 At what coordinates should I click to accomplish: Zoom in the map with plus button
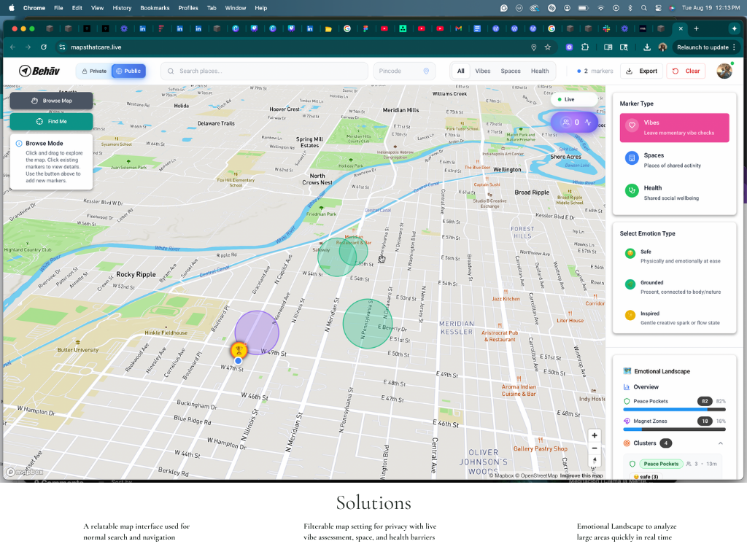594,436
